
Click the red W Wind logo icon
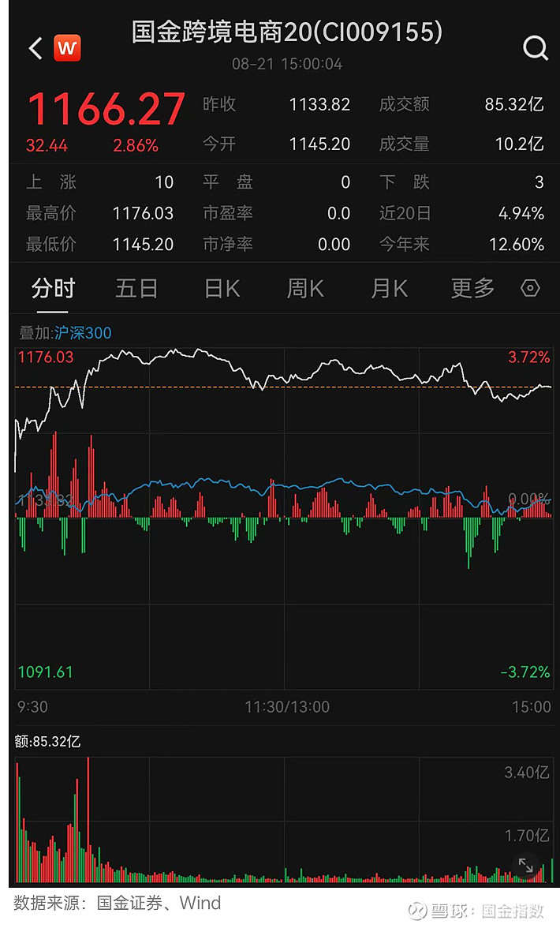(x=67, y=49)
